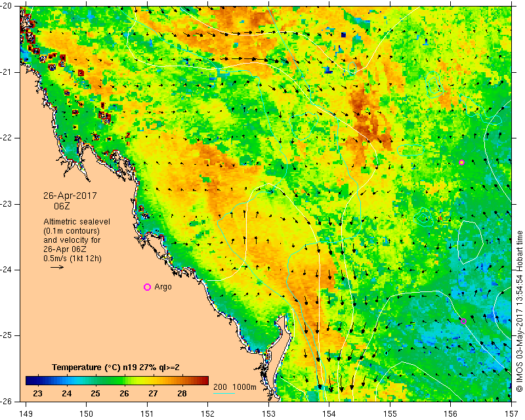This screenshot has width=525, height=420.
Task: Click the "Argo" legend label
Action: click(x=163, y=287)
